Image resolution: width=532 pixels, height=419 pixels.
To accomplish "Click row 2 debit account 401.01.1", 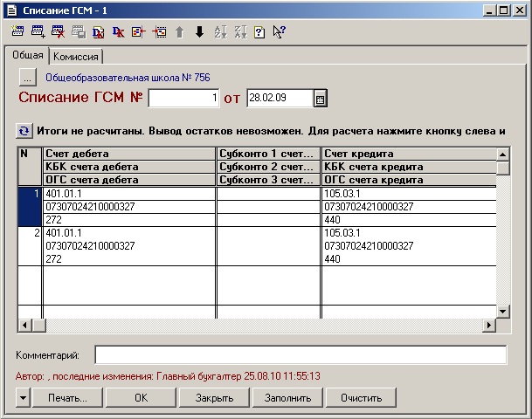I will [129, 233].
